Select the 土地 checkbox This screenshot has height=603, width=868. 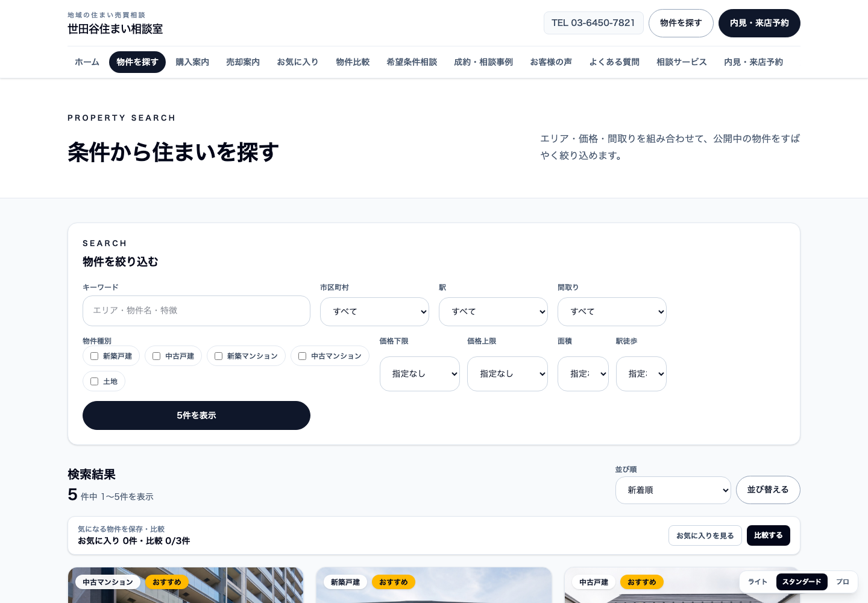(x=95, y=382)
